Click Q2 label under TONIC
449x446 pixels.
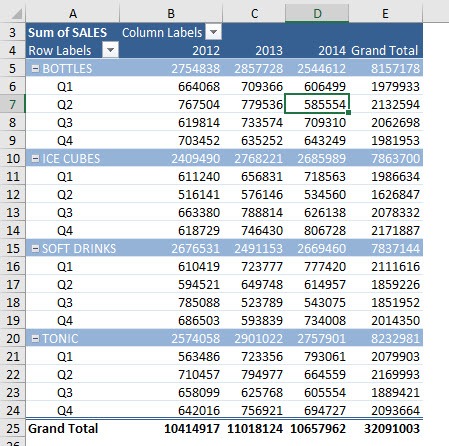tap(65, 374)
